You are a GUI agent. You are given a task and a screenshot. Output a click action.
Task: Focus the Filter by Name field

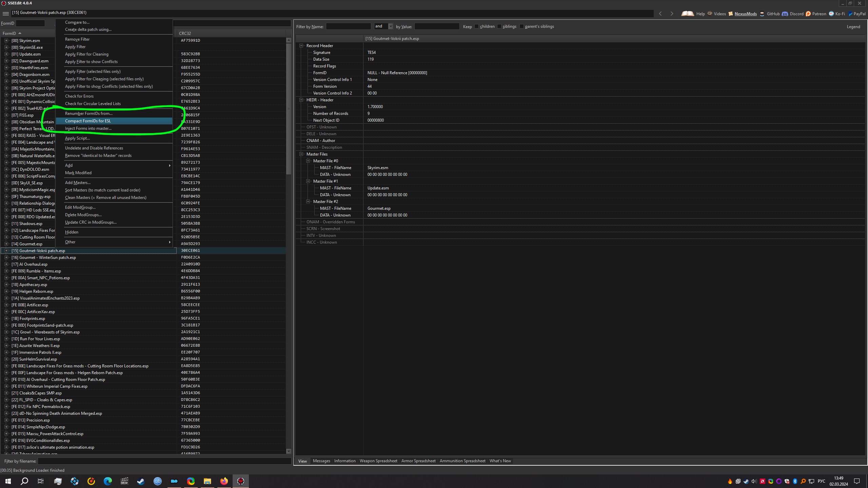(348, 26)
